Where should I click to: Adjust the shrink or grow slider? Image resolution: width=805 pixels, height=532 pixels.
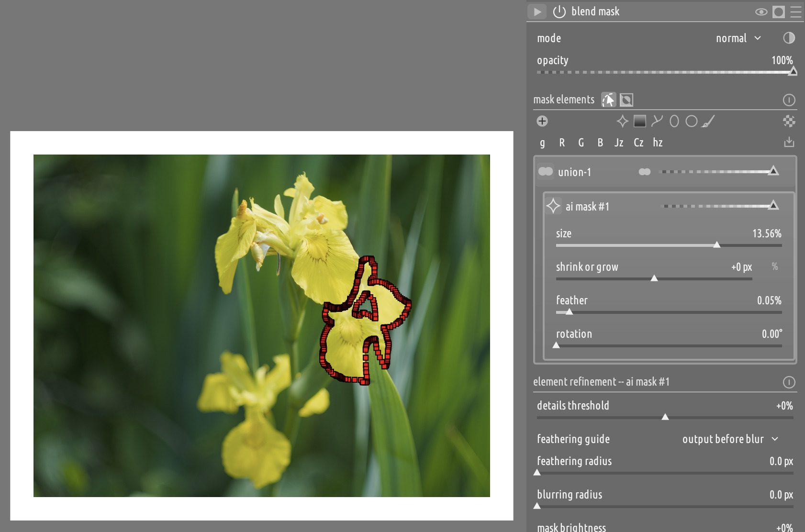coord(654,278)
